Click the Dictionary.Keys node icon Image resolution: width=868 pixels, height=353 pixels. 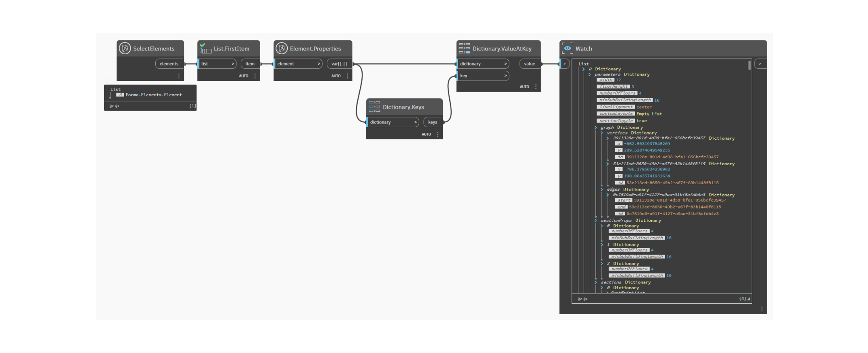374,107
